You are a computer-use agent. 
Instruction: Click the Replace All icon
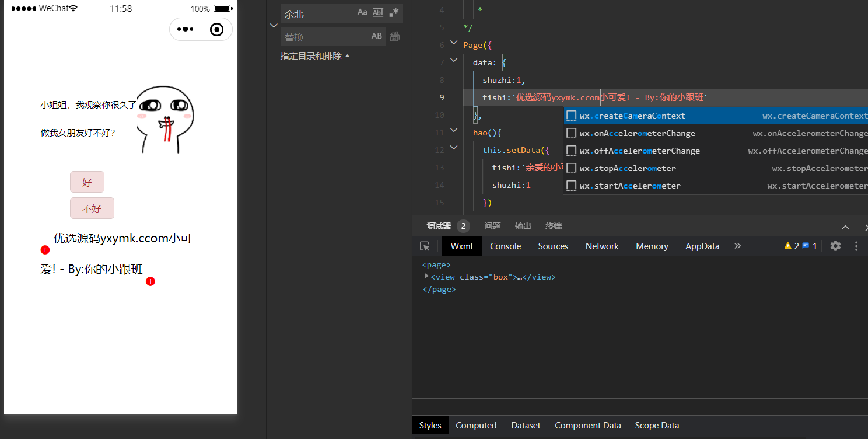(395, 36)
